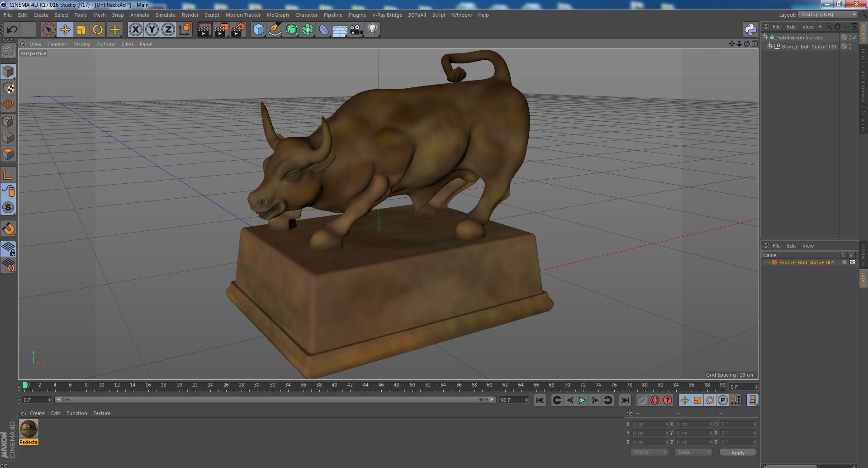Toggle viewport maximize icon

(x=754, y=44)
